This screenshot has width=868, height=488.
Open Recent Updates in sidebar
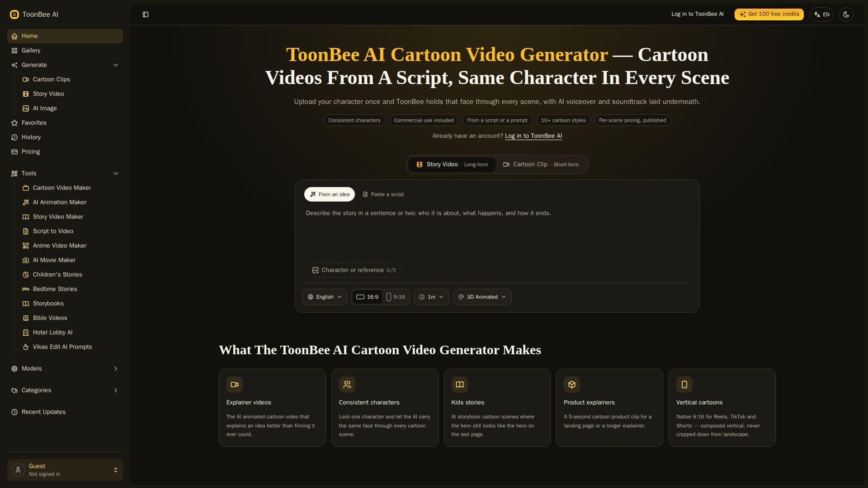(65, 412)
